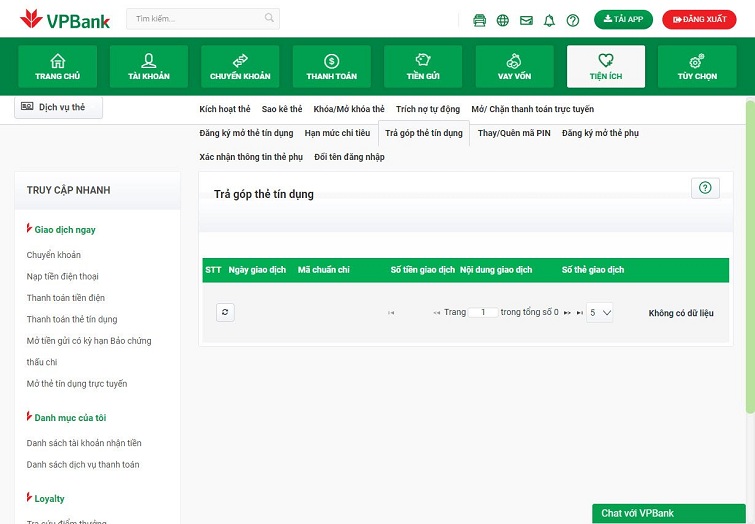Viewport: 755px width, 524px height.
Task: Click the help icon in the top header
Action: (x=573, y=20)
